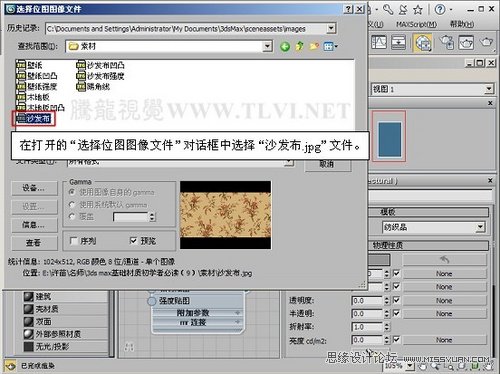Viewport: 500px width, 374px height.
Task: Select 使用系统默认 gamma radio button
Action: click(72, 204)
